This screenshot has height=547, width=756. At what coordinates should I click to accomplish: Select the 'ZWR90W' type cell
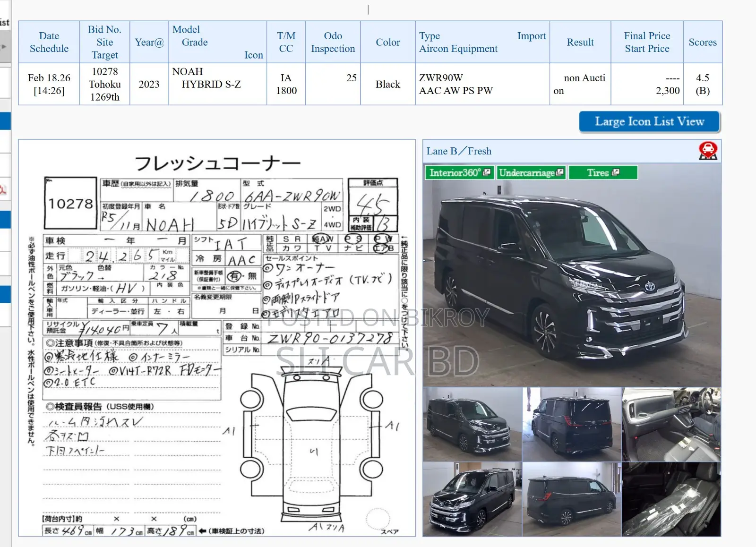click(x=482, y=84)
